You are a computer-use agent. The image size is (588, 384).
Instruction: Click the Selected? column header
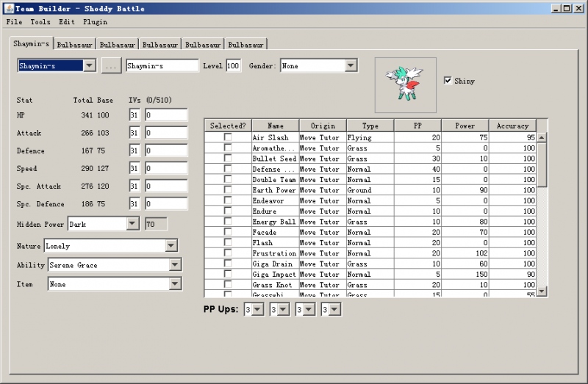point(228,126)
